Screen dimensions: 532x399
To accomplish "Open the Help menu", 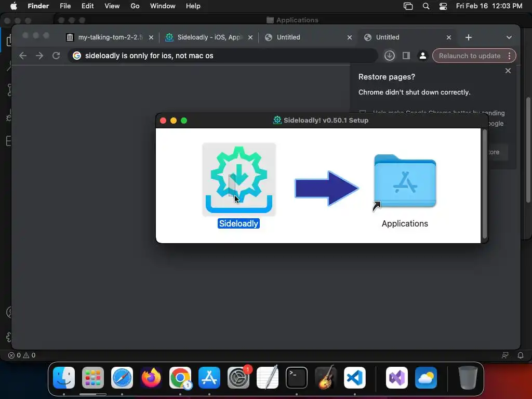I will 193,6.
